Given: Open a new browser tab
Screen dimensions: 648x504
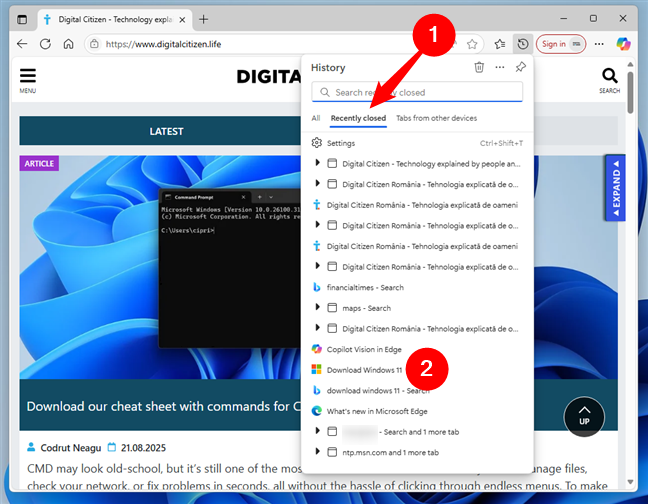Looking at the screenshot, I should point(203,19).
